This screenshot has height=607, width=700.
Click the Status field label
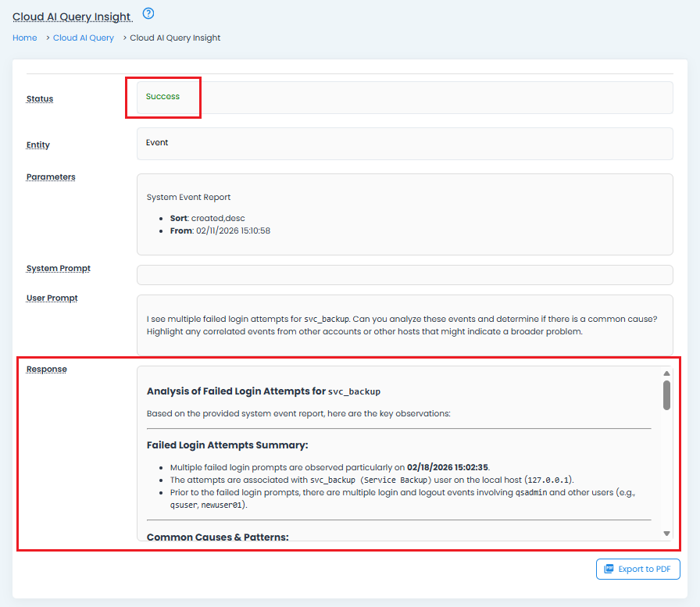[x=40, y=99]
